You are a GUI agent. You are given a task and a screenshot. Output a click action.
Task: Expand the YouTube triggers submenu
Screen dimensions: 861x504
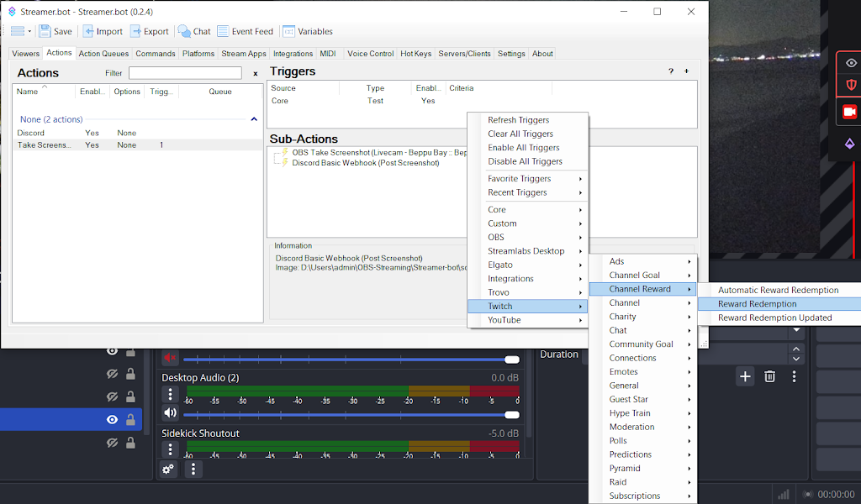click(x=527, y=320)
